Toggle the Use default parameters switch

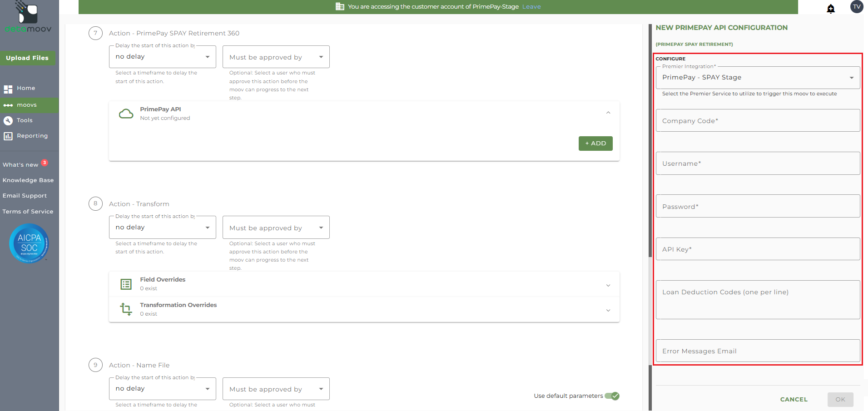(x=612, y=396)
